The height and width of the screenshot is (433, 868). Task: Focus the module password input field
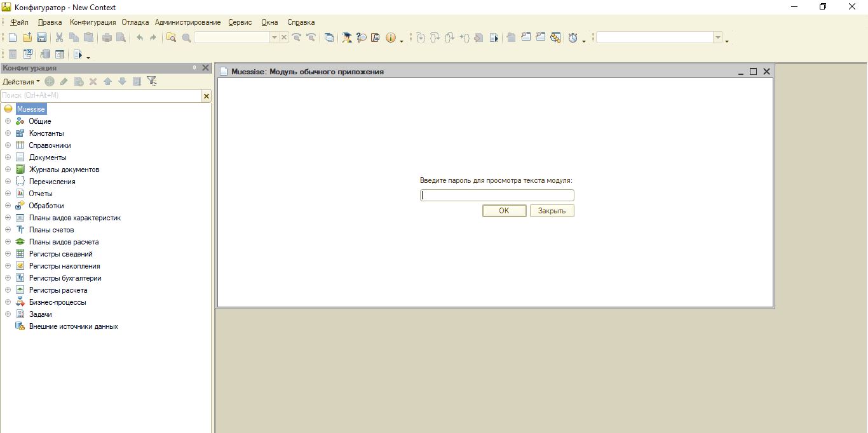tap(496, 196)
